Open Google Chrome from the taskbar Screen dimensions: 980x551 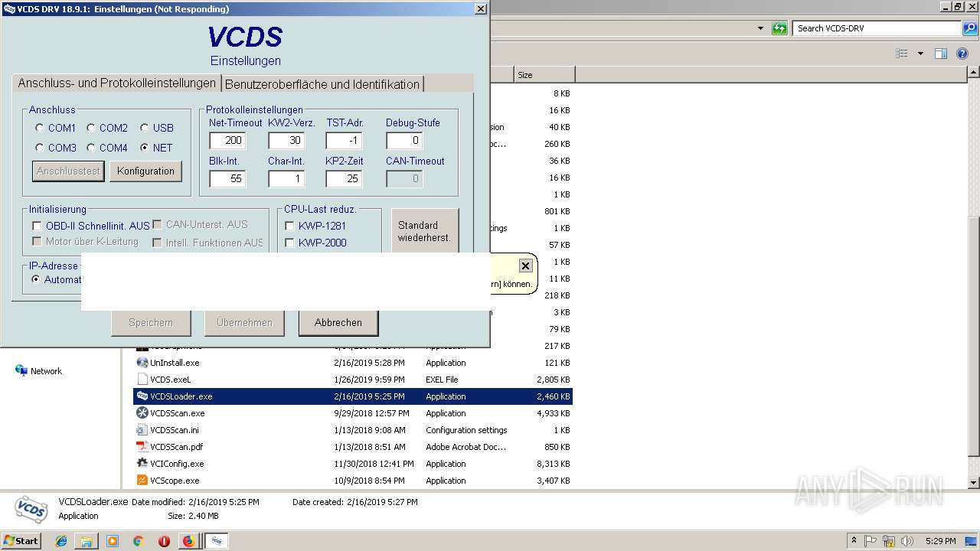pyautogui.click(x=138, y=541)
